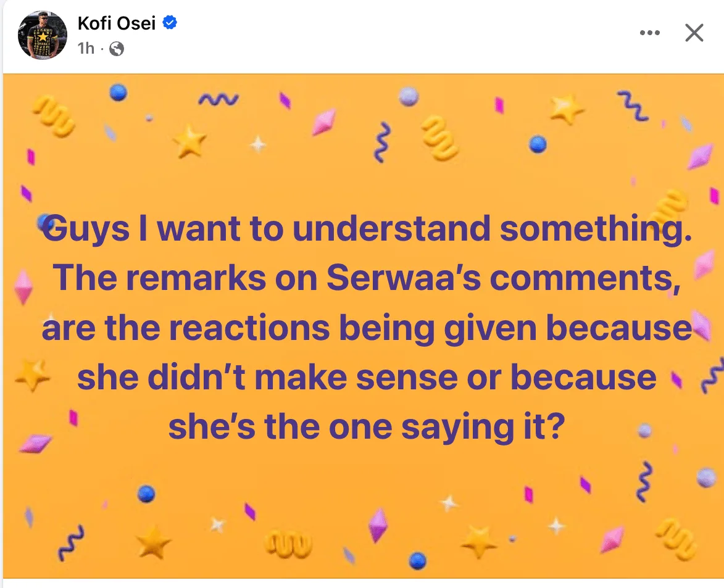This screenshot has width=724, height=588.
Task: Click the globe public audience icon
Action: [117, 49]
